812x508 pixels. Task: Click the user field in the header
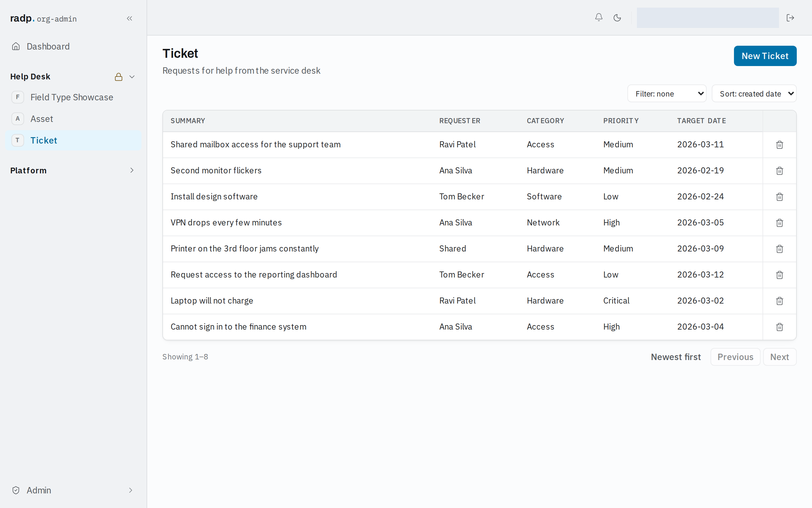pos(708,18)
